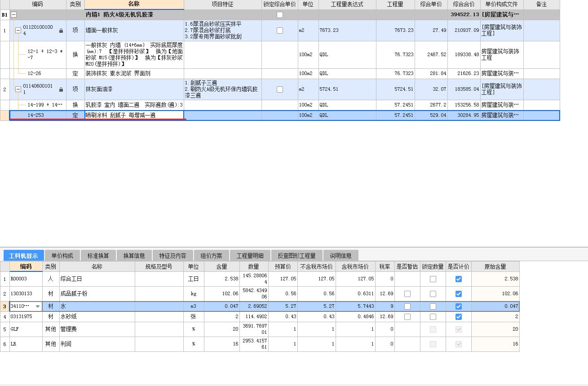Click 含量 cell 102.06 for 成品腻子粉
Viewport: 588px width, 386px height.
(x=222, y=294)
